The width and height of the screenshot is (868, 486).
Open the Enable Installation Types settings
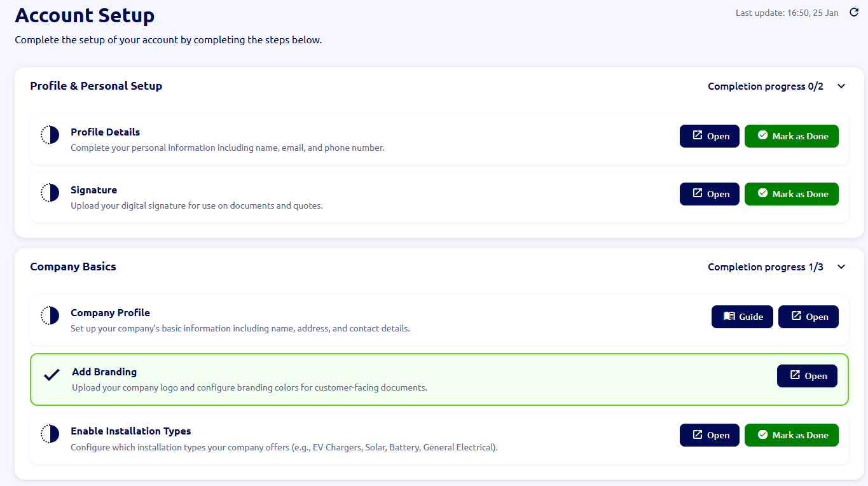click(x=709, y=435)
